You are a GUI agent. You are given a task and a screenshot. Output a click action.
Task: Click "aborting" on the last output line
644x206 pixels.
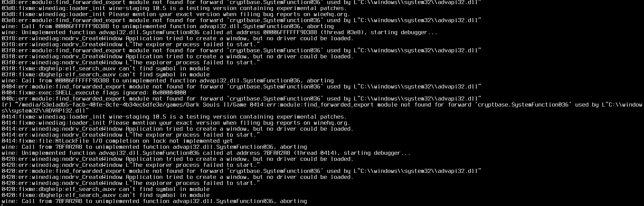293,201
